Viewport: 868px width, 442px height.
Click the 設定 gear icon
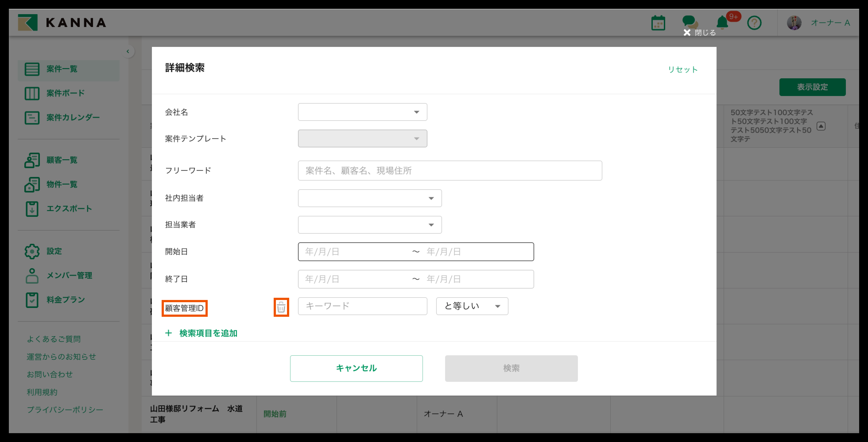pyautogui.click(x=32, y=251)
